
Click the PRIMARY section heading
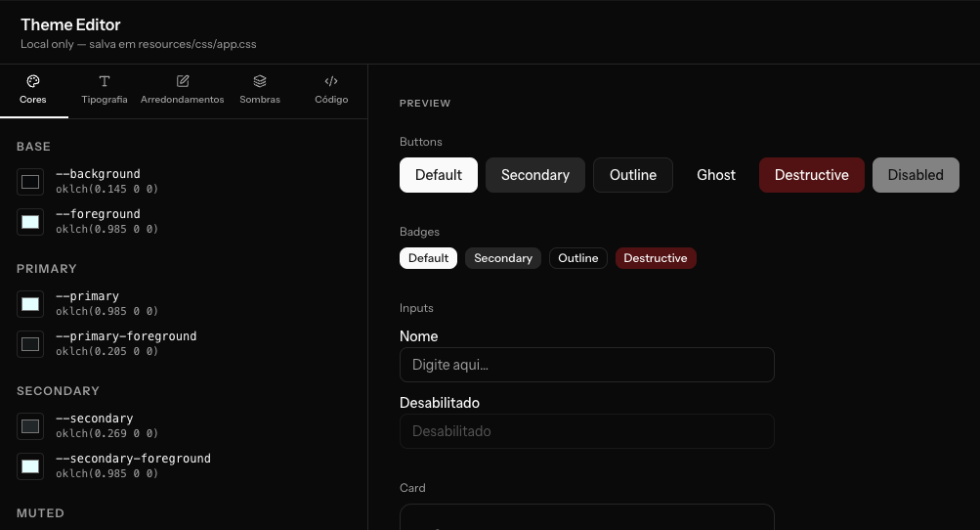pyautogui.click(x=47, y=269)
